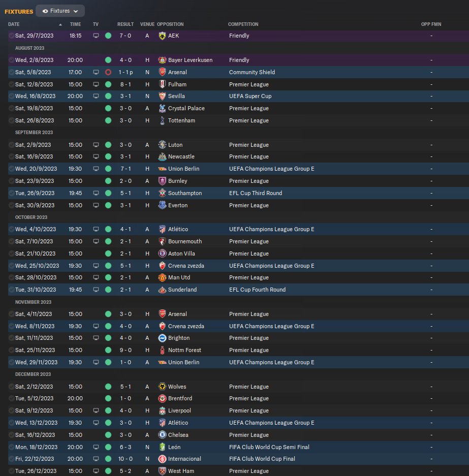Click the Nottm Forest club badge
The image size is (469, 476).
[163, 350]
